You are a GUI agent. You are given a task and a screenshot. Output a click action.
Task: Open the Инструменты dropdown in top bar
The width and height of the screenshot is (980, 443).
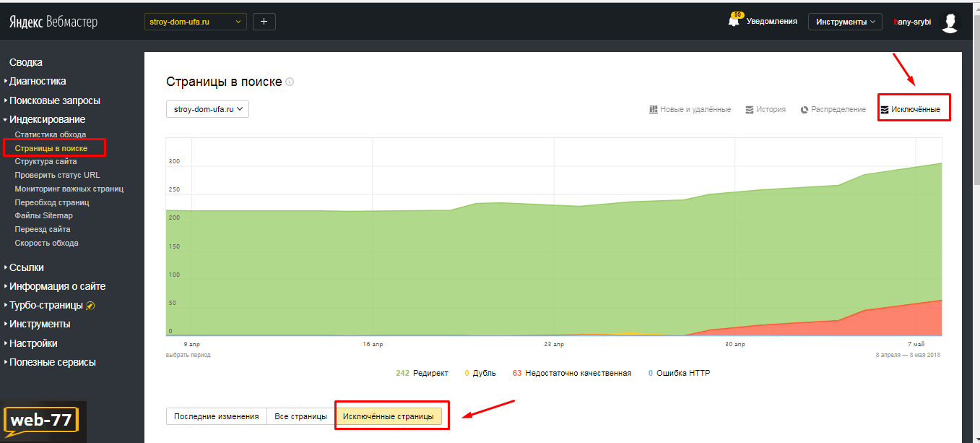[x=846, y=22]
